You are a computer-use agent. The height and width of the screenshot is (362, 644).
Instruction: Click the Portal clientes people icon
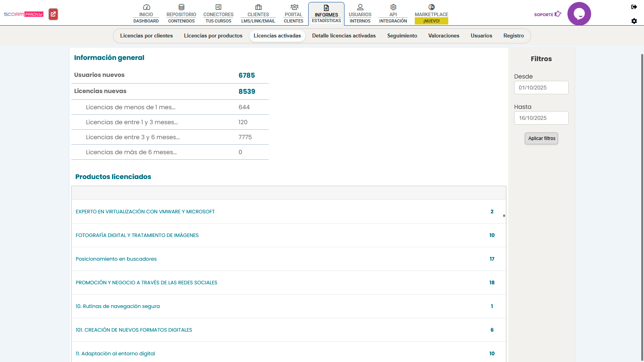(294, 7)
